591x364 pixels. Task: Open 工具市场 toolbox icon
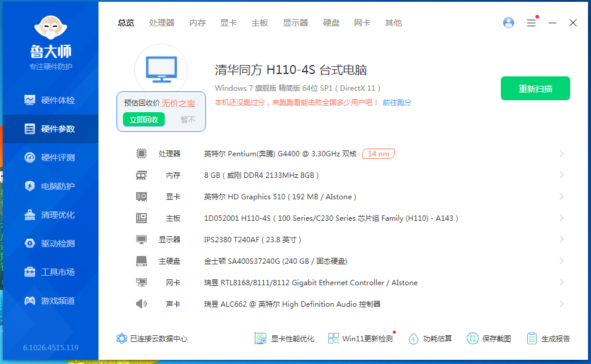pos(30,272)
